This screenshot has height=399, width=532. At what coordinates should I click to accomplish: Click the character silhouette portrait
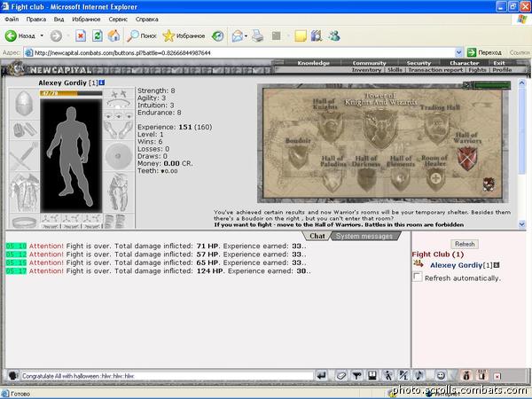[71, 155]
